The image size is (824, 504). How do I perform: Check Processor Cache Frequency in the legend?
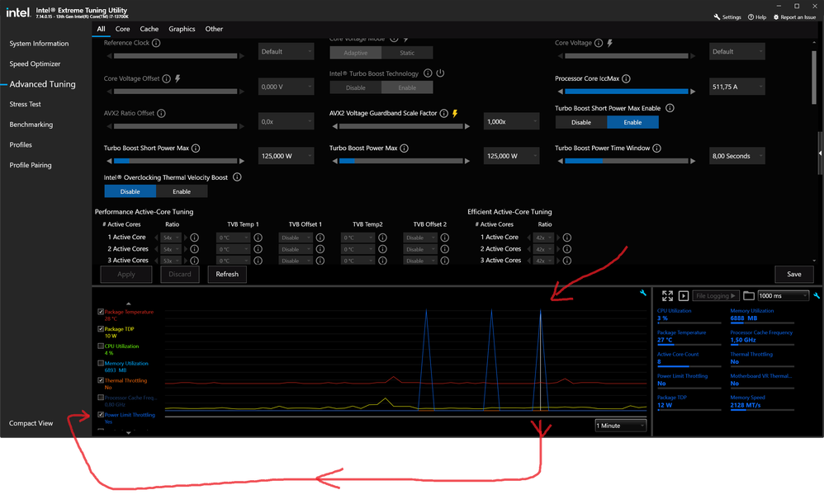pos(101,398)
